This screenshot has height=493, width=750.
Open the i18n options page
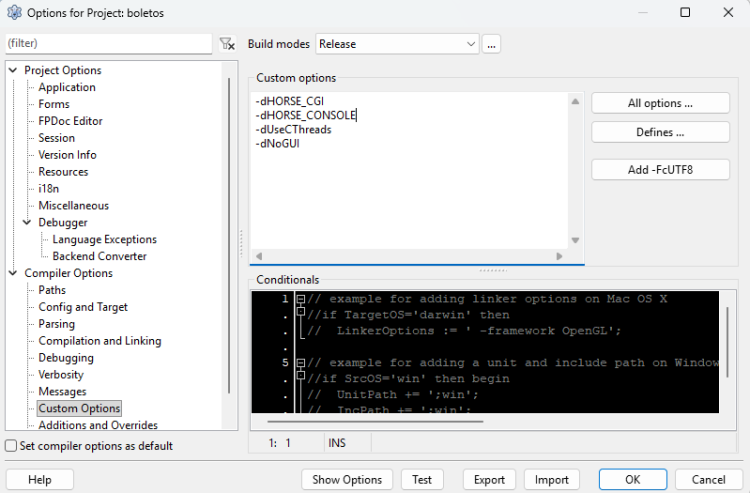pos(49,188)
